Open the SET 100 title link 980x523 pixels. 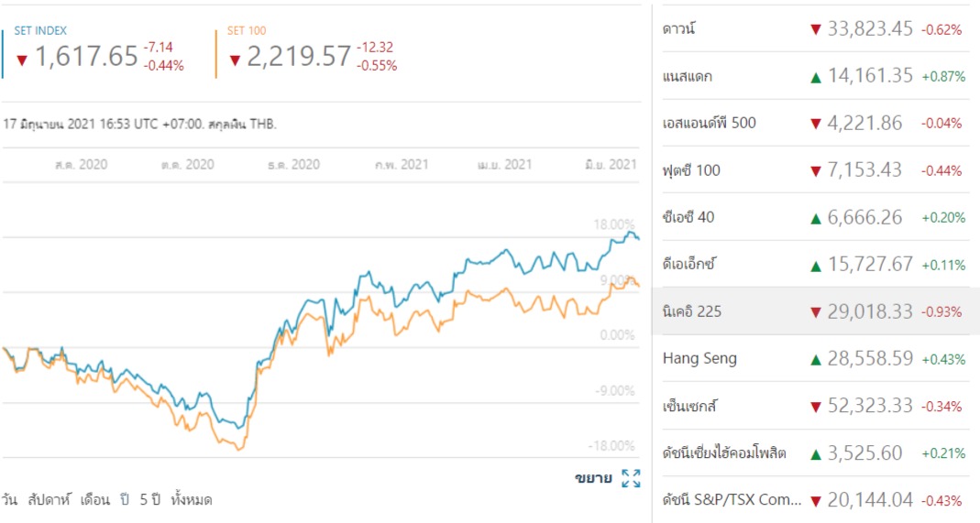tap(246, 31)
